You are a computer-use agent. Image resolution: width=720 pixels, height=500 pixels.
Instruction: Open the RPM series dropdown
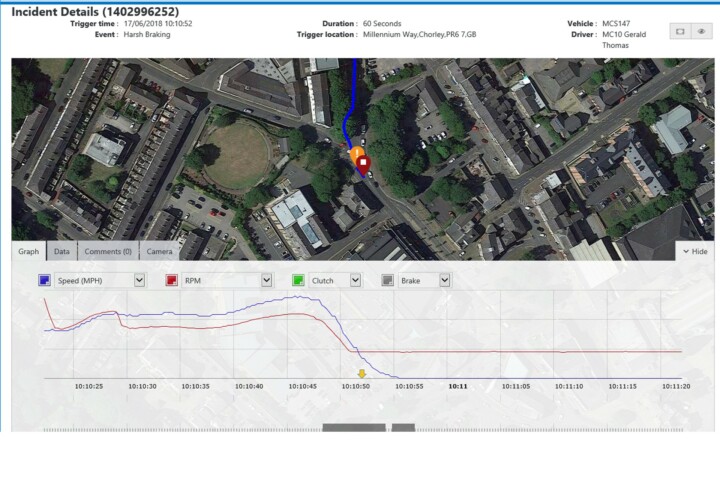(x=266, y=281)
